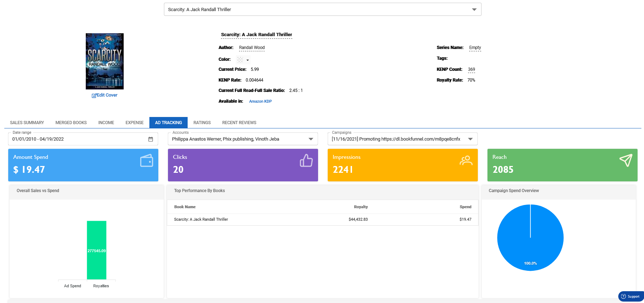Click the edit pencil icon beside Edit Cover
The image size is (644, 303).
click(x=94, y=96)
